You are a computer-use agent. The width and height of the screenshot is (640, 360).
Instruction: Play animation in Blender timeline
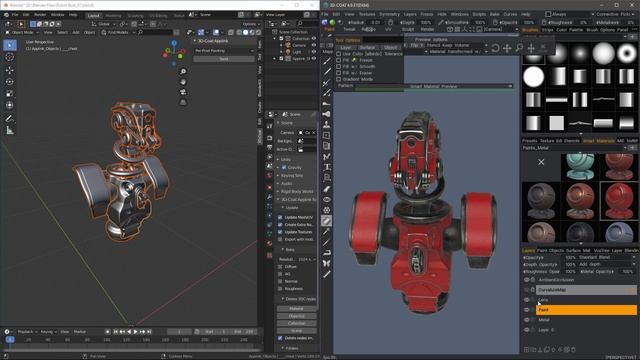pyautogui.click(x=136, y=332)
